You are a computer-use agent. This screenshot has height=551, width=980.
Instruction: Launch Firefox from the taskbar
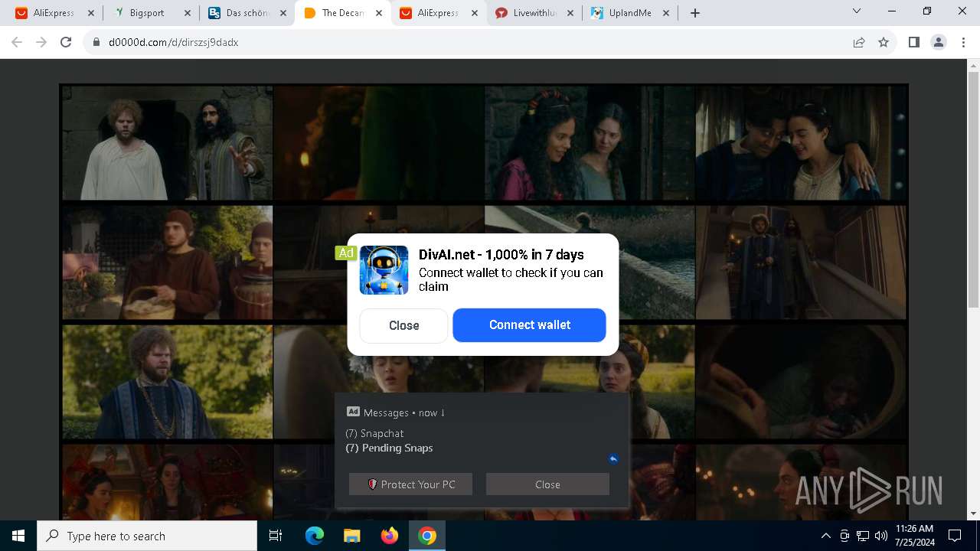pyautogui.click(x=389, y=536)
